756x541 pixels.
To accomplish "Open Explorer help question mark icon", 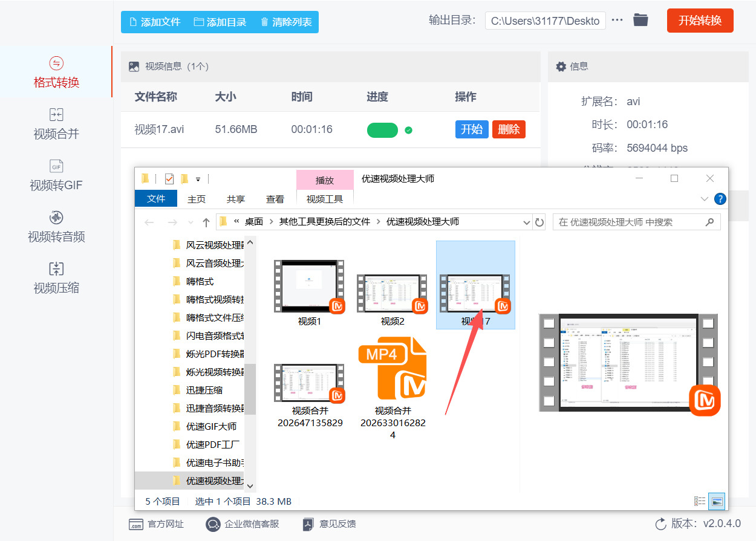I will [720, 199].
